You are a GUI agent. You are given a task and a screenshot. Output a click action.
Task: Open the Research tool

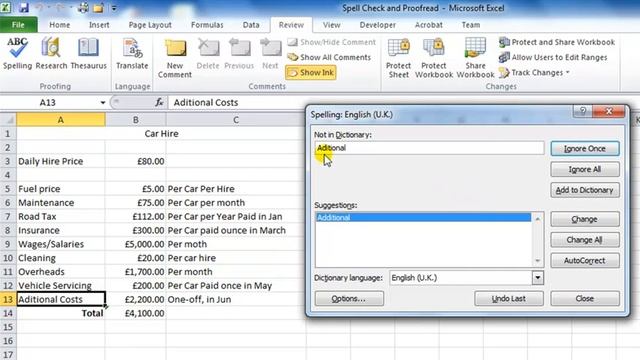click(51, 53)
